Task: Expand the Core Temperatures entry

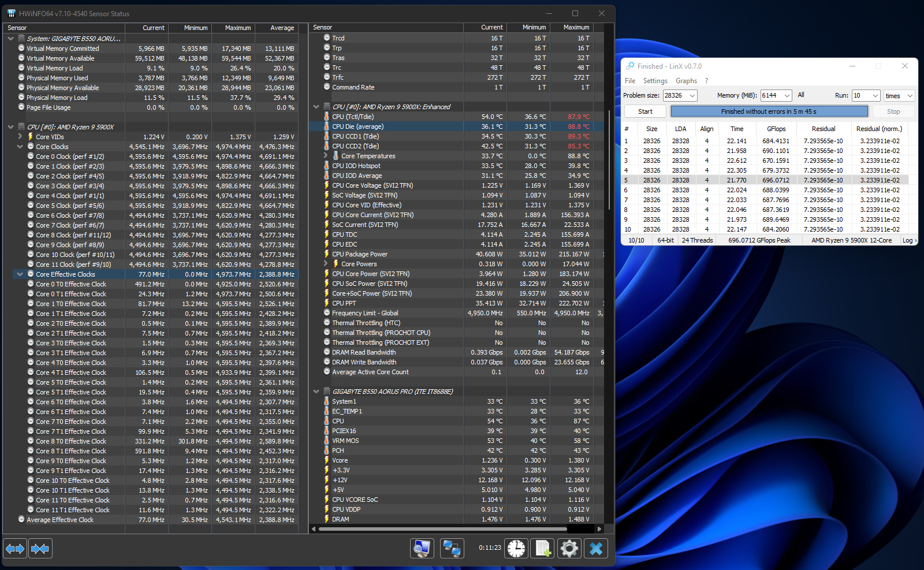Action: (x=326, y=156)
